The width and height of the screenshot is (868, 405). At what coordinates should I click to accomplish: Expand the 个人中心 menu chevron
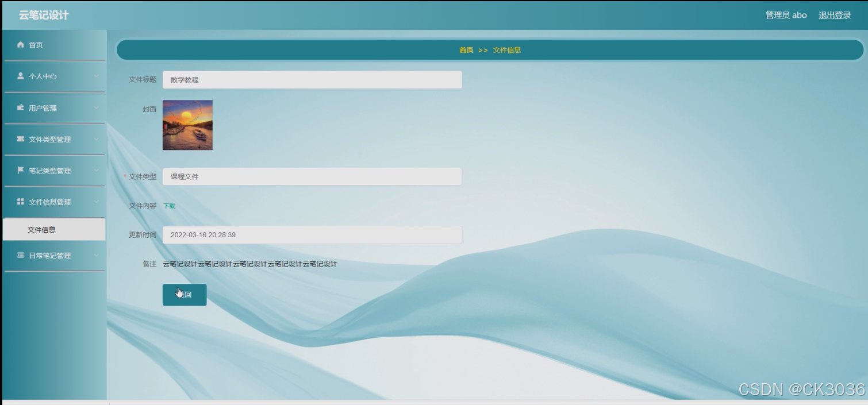[x=96, y=76]
